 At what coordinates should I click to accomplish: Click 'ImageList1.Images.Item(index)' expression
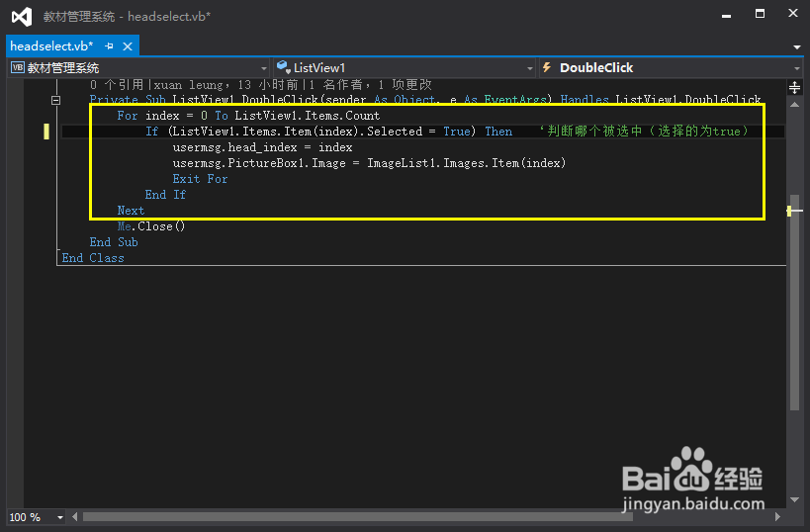467,163
